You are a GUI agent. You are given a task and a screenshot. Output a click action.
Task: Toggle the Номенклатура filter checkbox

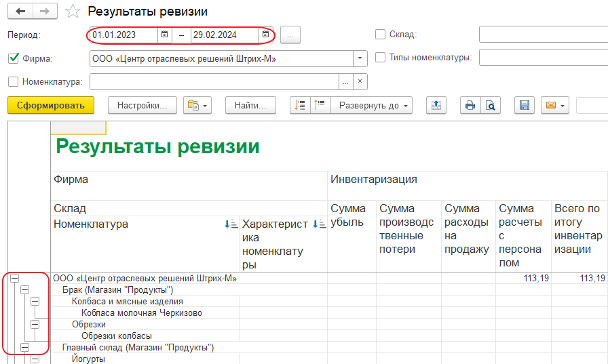(13, 82)
